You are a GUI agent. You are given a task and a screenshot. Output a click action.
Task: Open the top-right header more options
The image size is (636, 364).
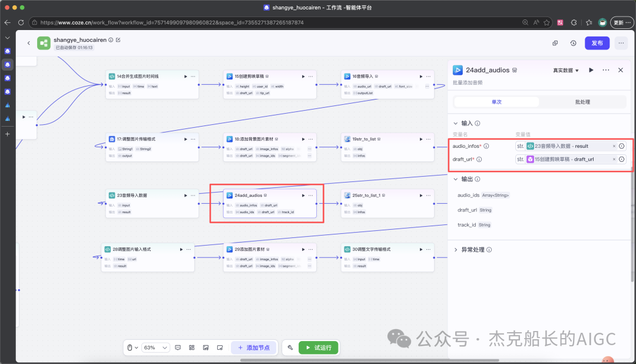coord(621,43)
